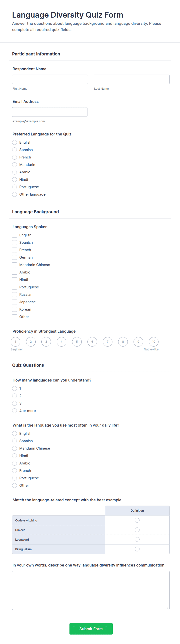Screen dimensions: 180x644
Task: Select the Bilingualism Definition radio button
Action: pyautogui.click(x=137, y=549)
